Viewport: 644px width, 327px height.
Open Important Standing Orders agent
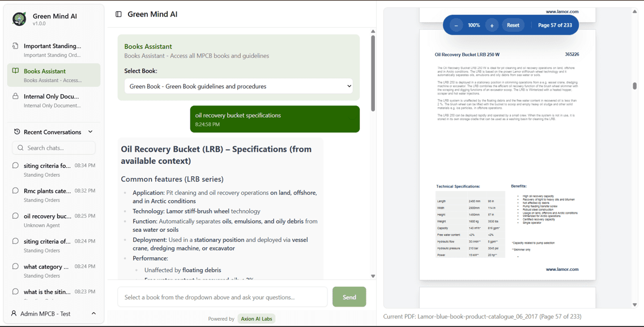click(53, 50)
